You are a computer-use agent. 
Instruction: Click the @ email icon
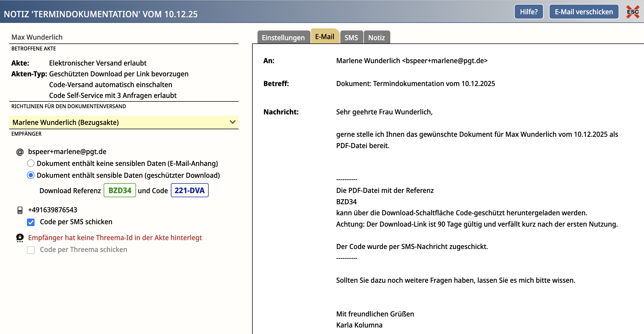(20, 152)
